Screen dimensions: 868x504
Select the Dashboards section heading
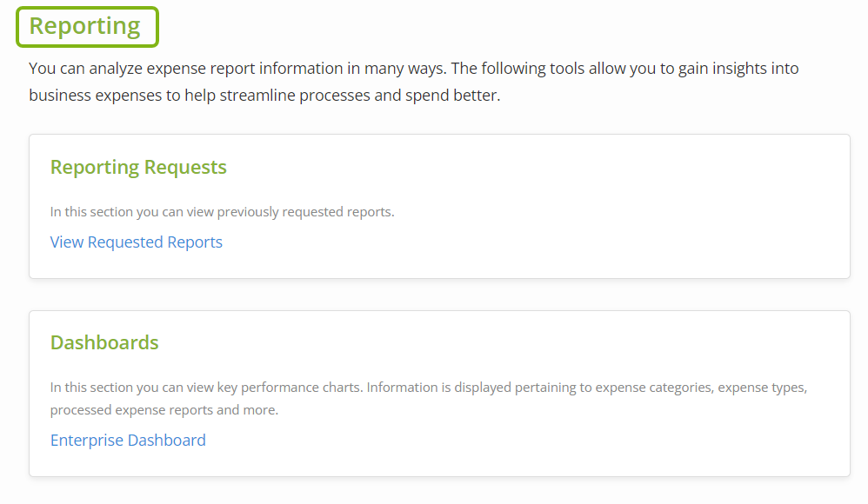point(104,342)
